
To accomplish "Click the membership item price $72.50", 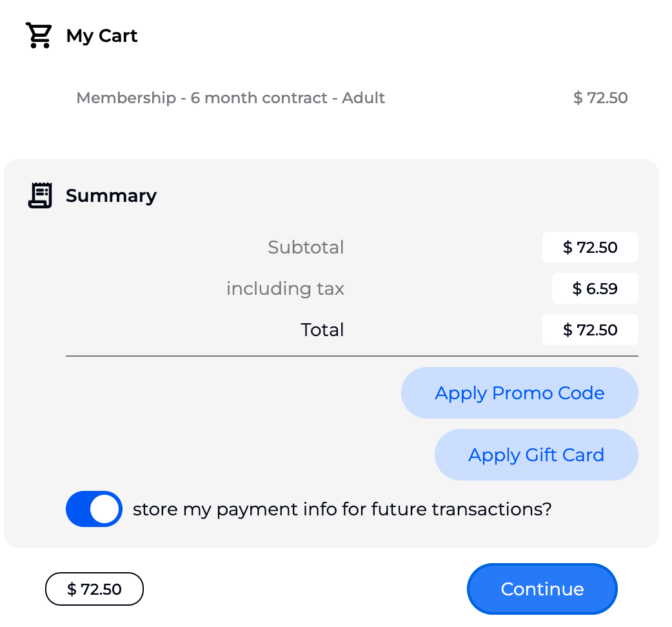I will [x=600, y=98].
